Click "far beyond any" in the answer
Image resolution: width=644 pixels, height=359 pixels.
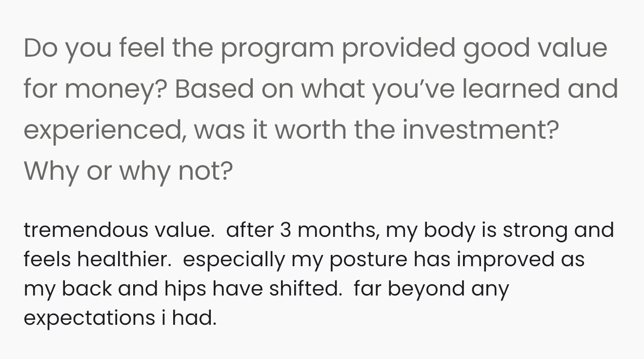click(431, 289)
